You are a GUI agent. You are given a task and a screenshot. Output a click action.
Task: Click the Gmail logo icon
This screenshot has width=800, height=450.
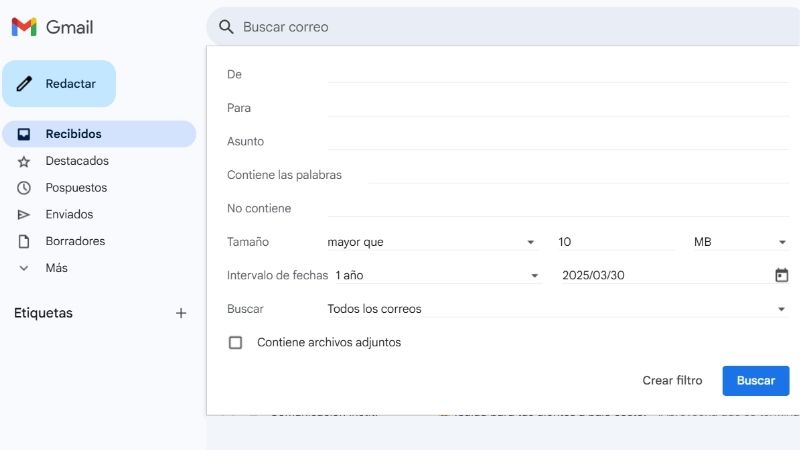click(x=24, y=27)
